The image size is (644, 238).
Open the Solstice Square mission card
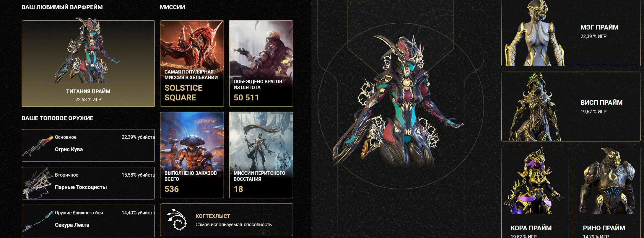click(x=192, y=63)
